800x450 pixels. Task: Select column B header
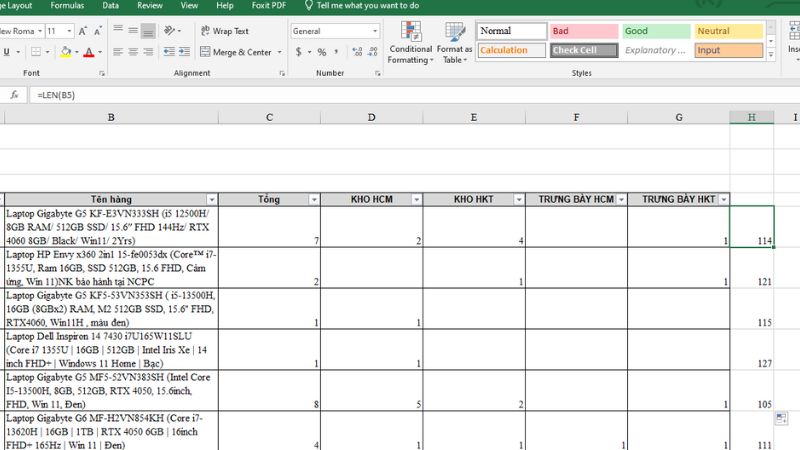click(111, 117)
